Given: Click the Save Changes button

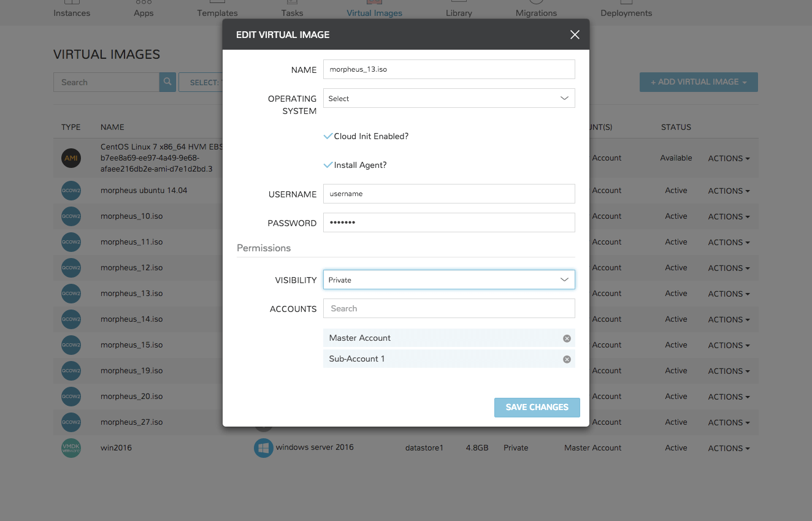Looking at the screenshot, I should click(537, 407).
